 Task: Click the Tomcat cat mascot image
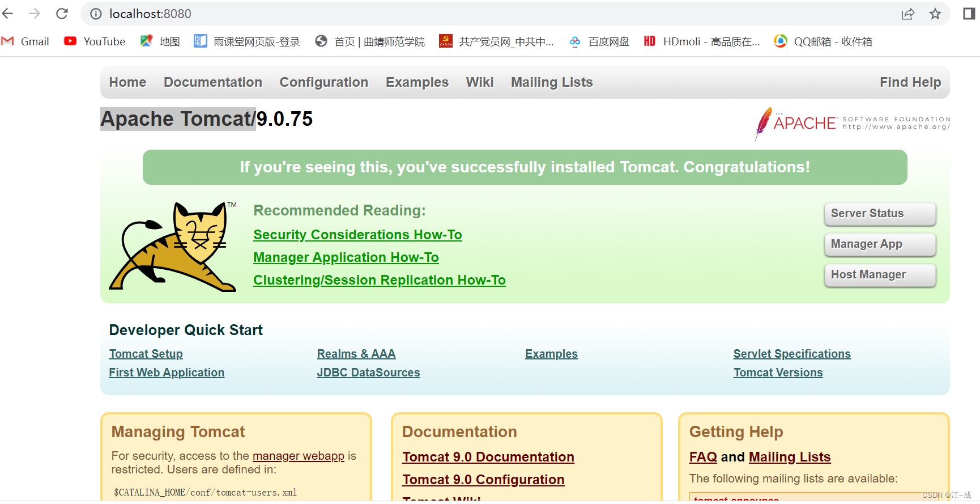tap(173, 247)
